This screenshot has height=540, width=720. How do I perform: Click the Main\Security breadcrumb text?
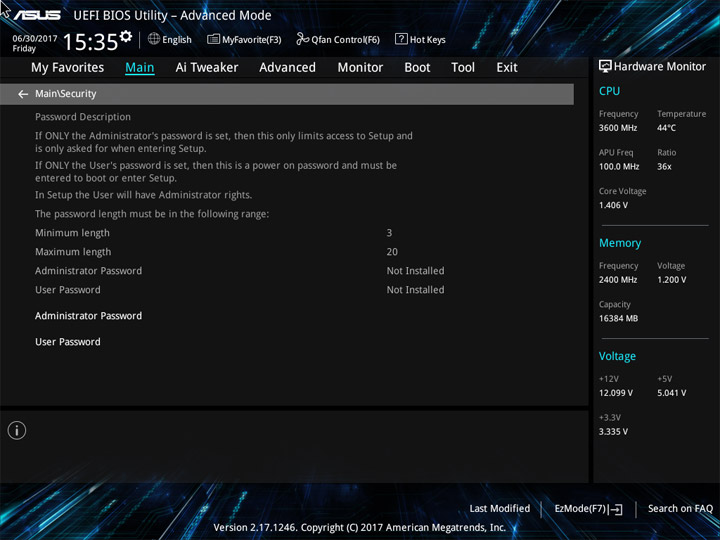(x=66, y=94)
